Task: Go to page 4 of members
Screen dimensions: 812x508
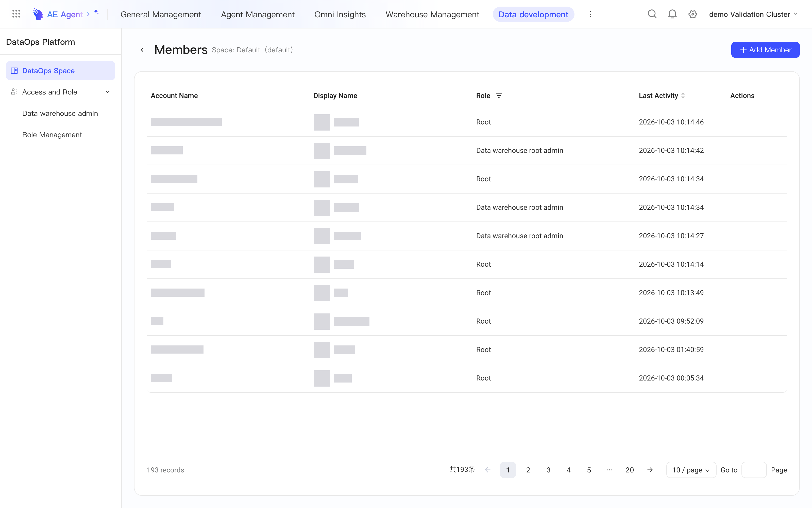Action: [x=569, y=470]
